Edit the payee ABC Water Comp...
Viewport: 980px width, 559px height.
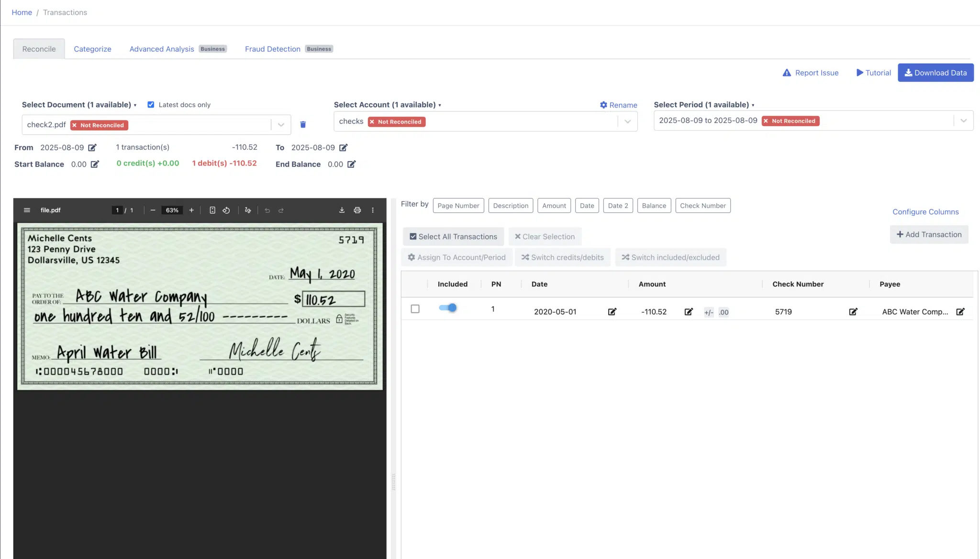click(960, 312)
